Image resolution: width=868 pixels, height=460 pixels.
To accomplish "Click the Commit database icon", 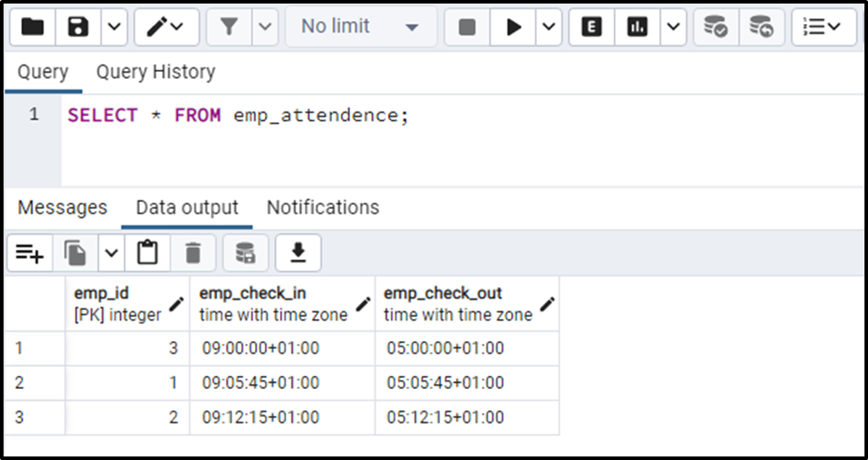I will pos(716,27).
